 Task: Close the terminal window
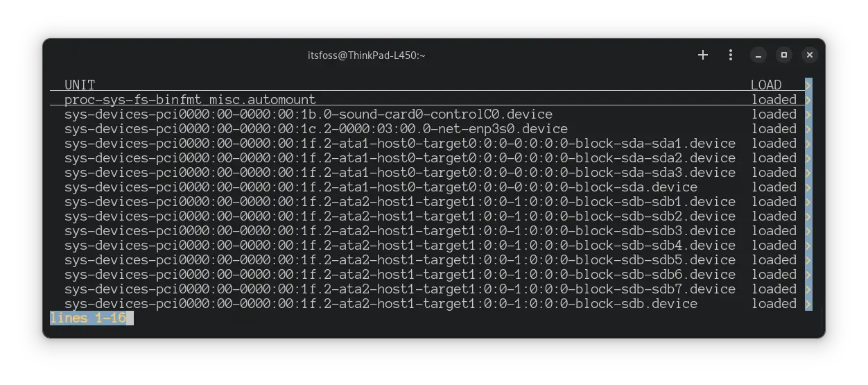point(810,55)
